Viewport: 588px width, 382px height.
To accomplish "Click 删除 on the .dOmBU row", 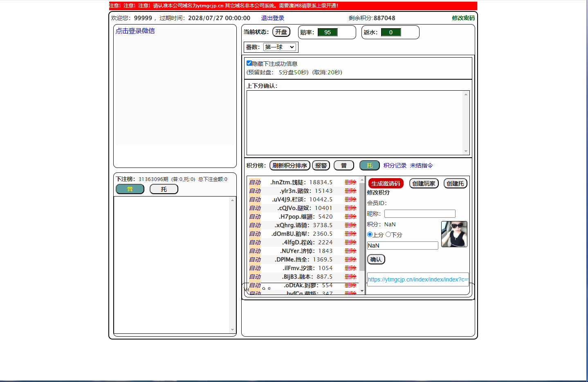I will tap(350, 234).
